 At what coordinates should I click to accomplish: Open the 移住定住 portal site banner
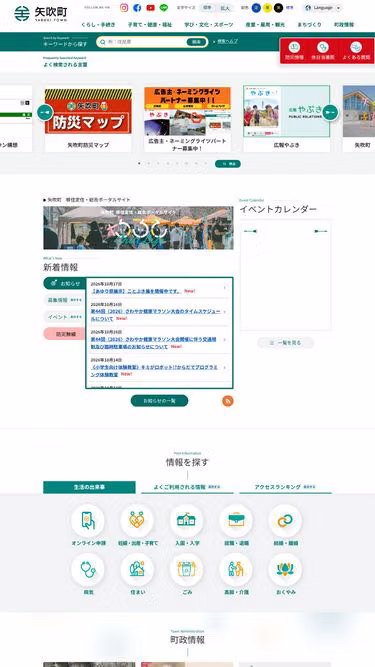[138, 228]
